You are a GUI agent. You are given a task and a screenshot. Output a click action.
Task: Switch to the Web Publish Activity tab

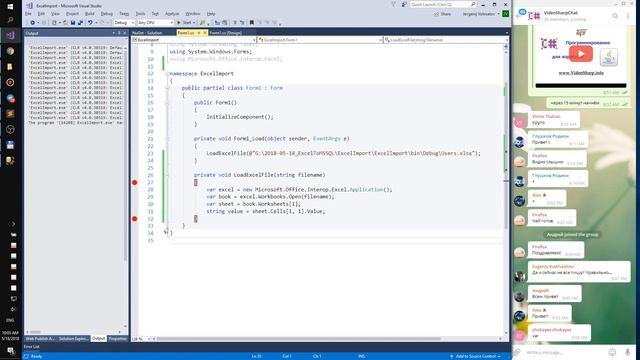(x=40, y=339)
